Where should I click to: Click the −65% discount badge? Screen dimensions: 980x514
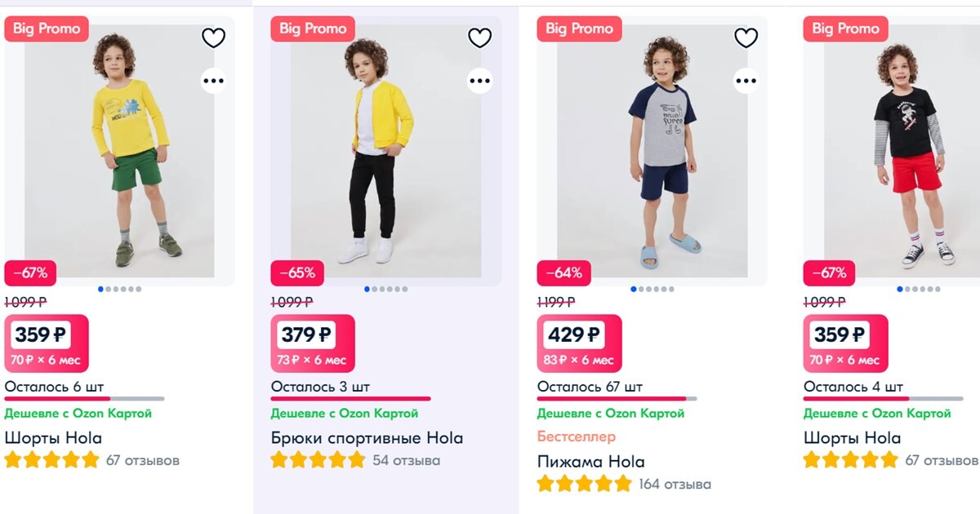tap(297, 273)
